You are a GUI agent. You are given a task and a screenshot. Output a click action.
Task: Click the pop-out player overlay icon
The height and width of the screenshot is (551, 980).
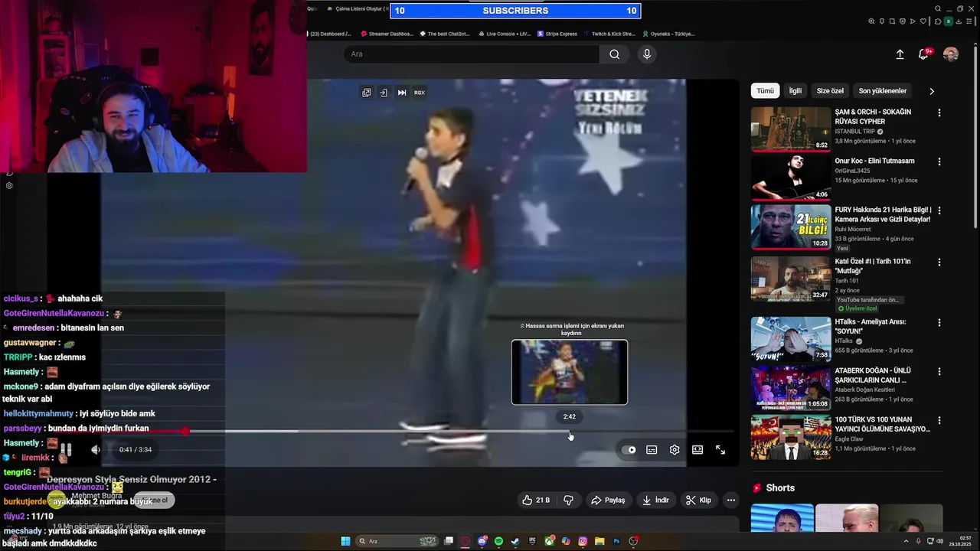click(367, 93)
